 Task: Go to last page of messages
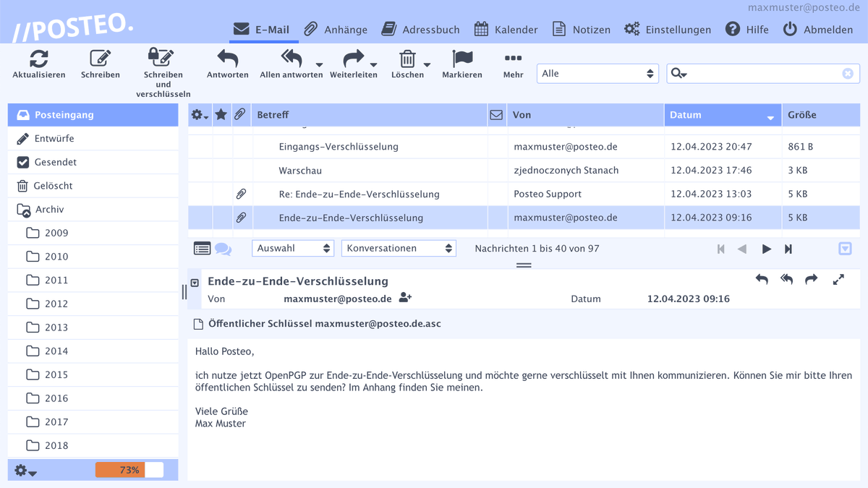(x=788, y=249)
